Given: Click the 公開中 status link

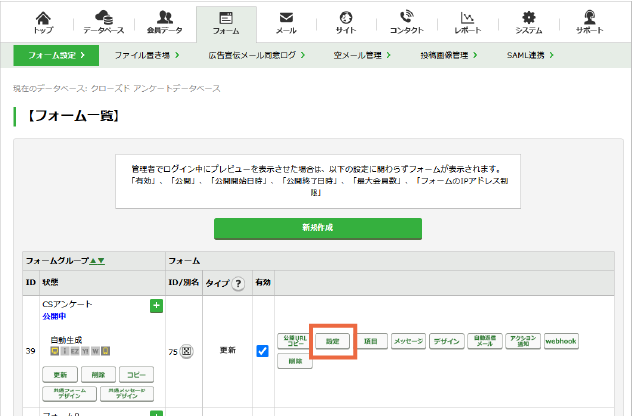Looking at the screenshot, I should click(54, 316).
